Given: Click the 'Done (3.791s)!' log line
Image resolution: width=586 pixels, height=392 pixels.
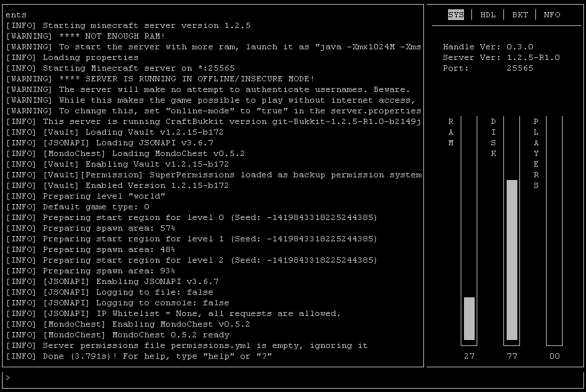Looking at the screenshot, I should click(x=139, y=356).
